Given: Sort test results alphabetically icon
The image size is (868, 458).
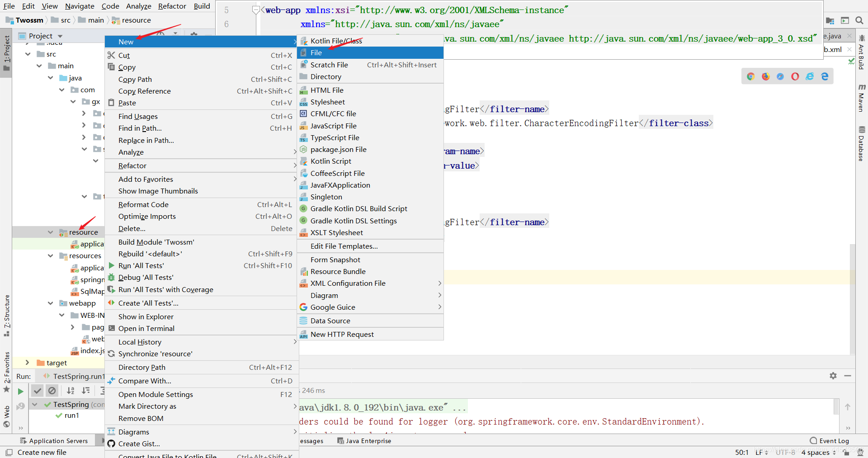Looking at the screenshot, I should pyautogui.click(x=71, y=391).
